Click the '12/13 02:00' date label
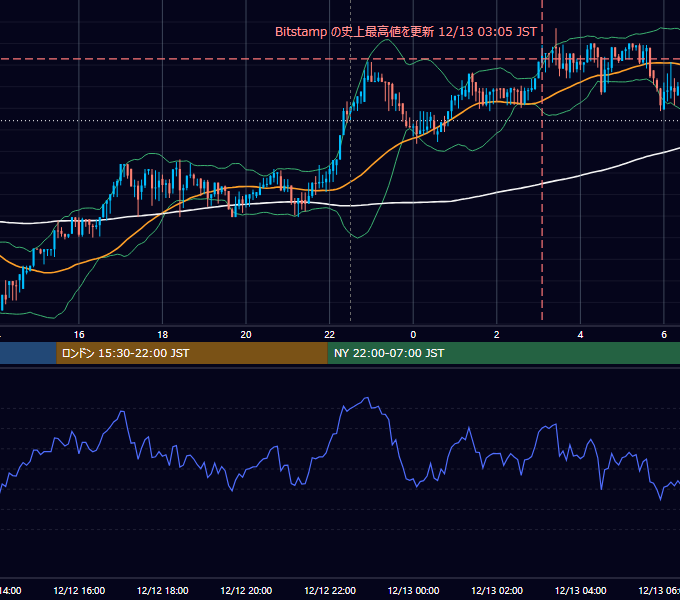 pos(497,590)
